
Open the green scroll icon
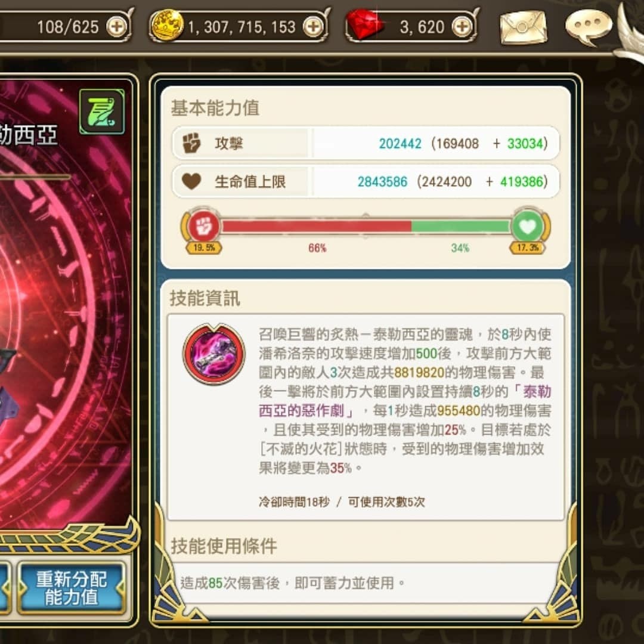[x=102, y=112]
